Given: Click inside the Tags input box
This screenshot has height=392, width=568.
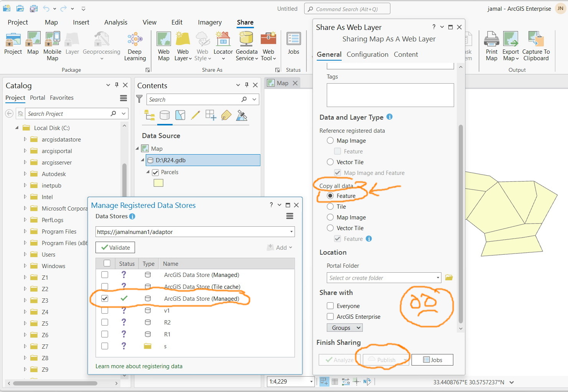Looking at the screenshot, I should 390,95.
